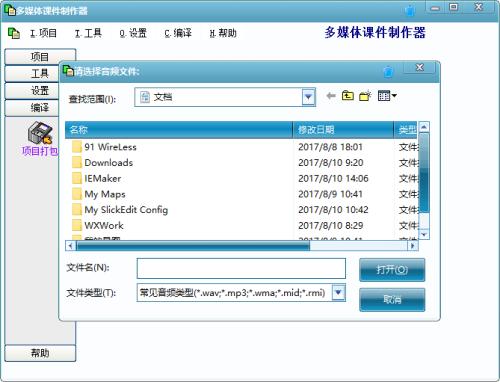This screenshot has width=500, height=382.
Task: Click date 2017/8/10 8:29
Action: click(x=331, y=225)
